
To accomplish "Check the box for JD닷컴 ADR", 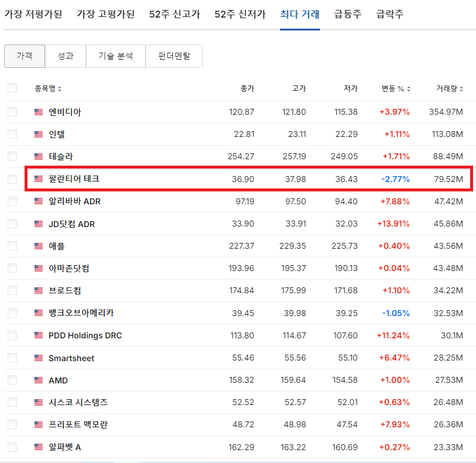I will coord(12,224).
